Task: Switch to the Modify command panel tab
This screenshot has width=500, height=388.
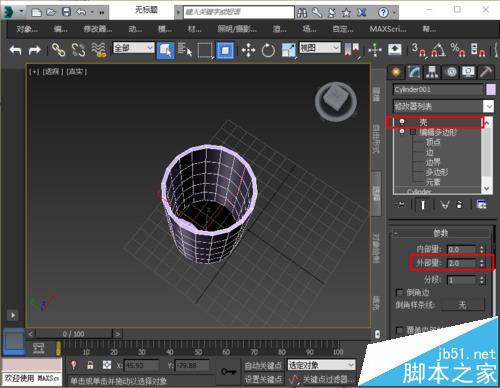Action: coord(414,72)
